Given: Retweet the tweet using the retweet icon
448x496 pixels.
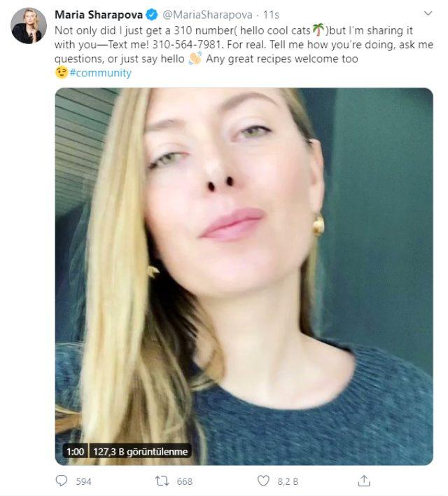Looking at the screenshot, I should coord(163,481).
